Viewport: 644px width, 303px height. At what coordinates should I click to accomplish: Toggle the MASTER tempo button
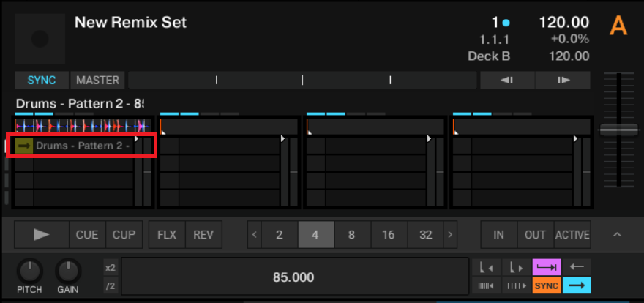coord(98,80)
